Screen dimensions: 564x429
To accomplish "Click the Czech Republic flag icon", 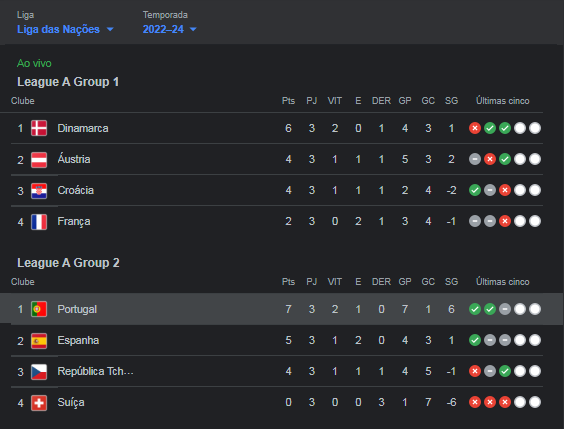I will point(39,371).
